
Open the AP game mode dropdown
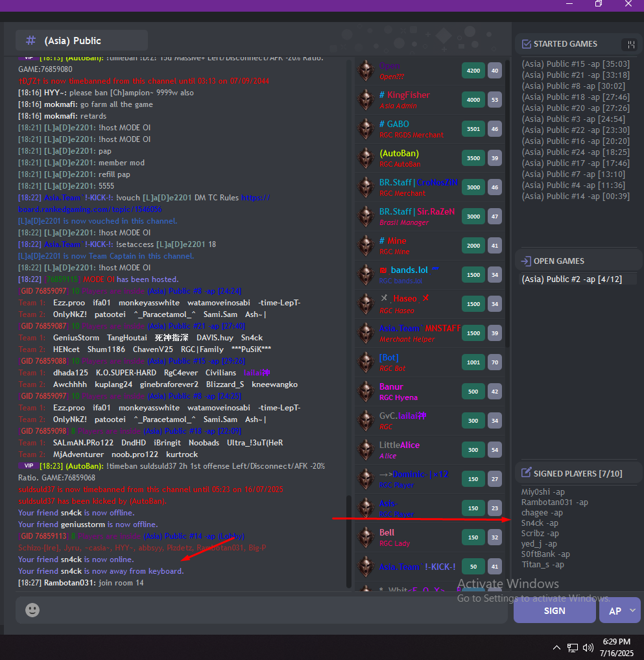pyautogui.click(x=620, y=610)
